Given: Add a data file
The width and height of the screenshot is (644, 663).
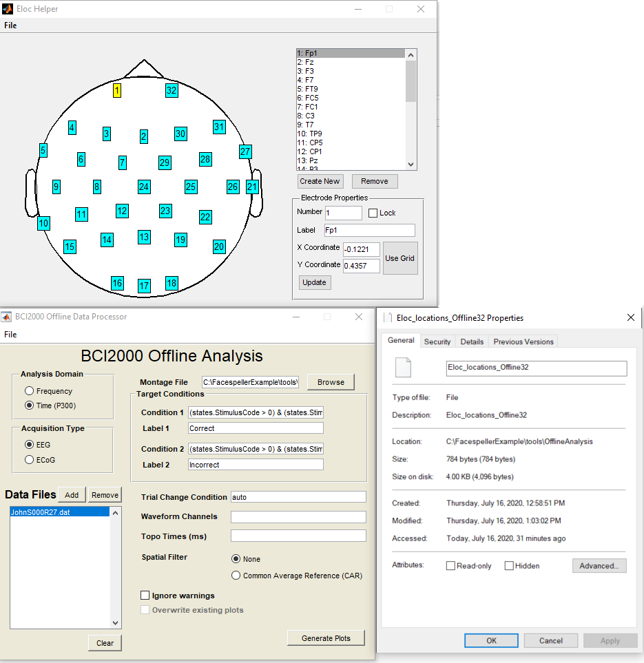Looking at the screenshot, I should pyautogui.click(x=72, y=495).
